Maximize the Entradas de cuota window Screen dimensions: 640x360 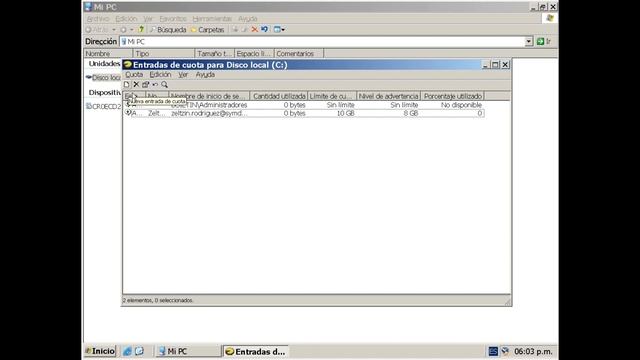tap(495, 64)
